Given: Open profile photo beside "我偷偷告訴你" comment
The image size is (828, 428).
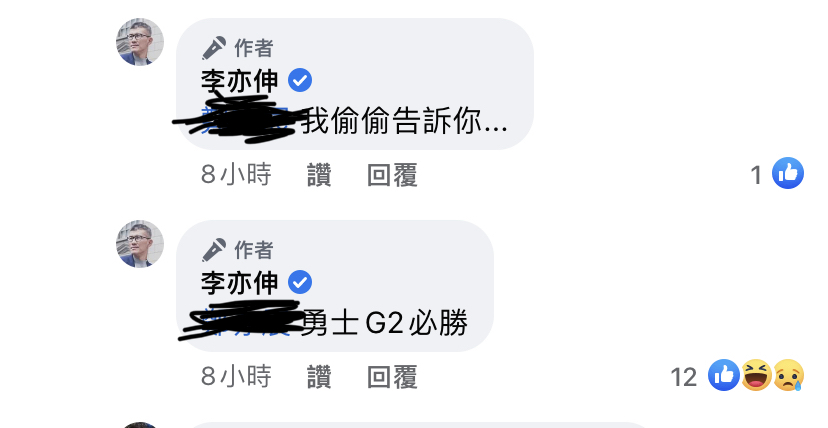Looking at the screenshot, I should coord(140,42).
